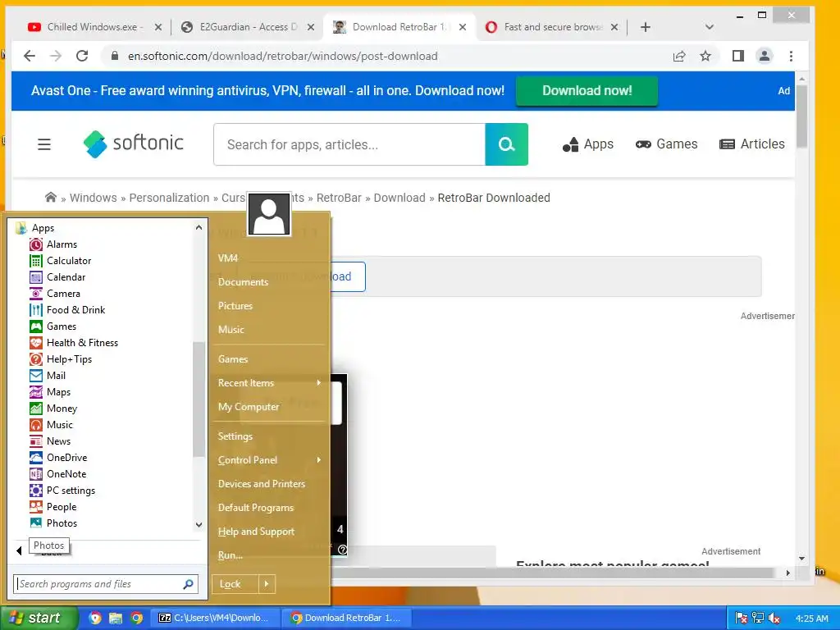Click Download now! Avast button
This screenshot has width=840, height=630.
click(587, 90)
